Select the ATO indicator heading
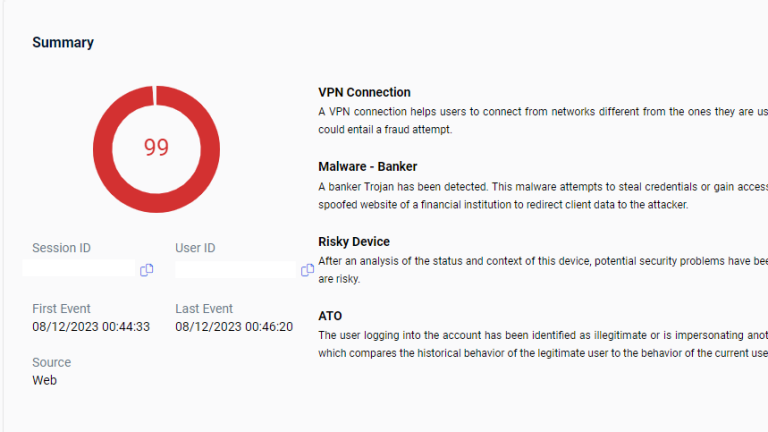Image resolution: width=768 pixels, height=432 pixels. [330, 316]
